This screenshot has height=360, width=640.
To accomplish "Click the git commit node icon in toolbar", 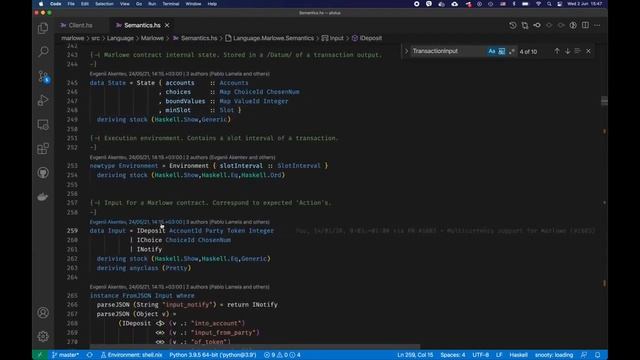I will pos(537,25).
